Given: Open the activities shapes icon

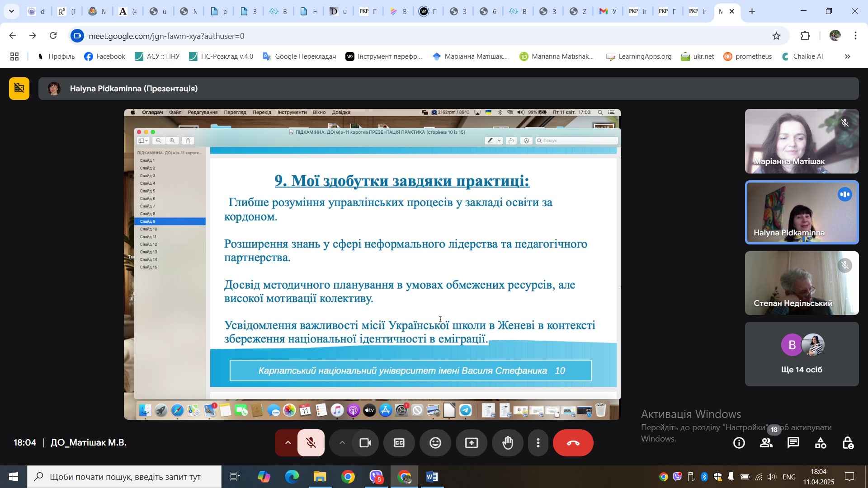Looking at the screenshot, I should [x=821, y=443].
